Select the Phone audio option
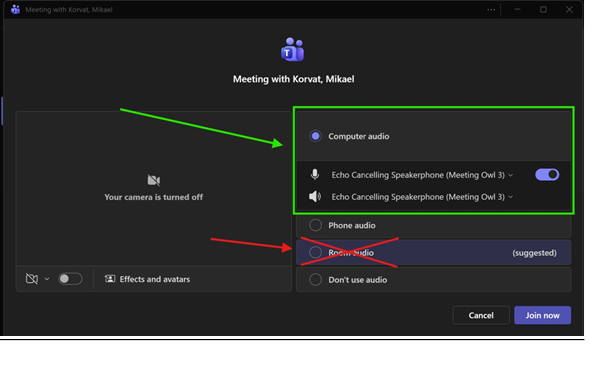Viewport: 589px width, 380px height. 433,225
